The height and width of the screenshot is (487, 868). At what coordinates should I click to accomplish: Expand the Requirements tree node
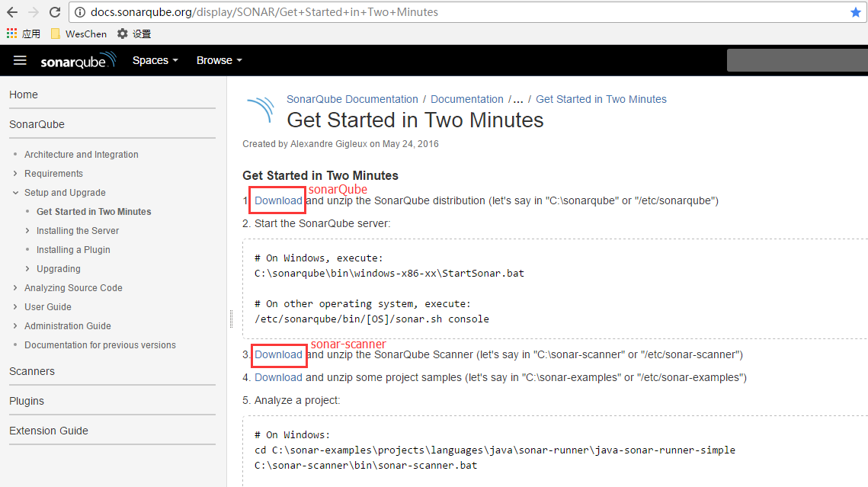[15, 174]
